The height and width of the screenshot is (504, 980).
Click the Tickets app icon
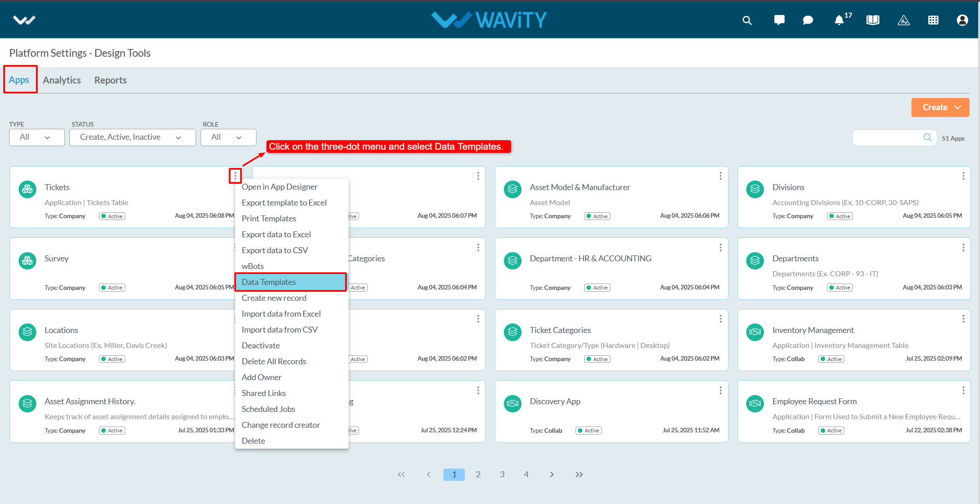point(27,189)
